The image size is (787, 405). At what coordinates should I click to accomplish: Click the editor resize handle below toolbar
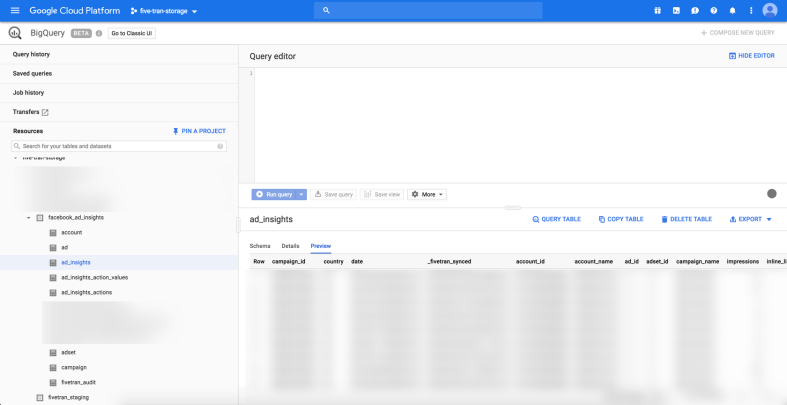(512, 207)
